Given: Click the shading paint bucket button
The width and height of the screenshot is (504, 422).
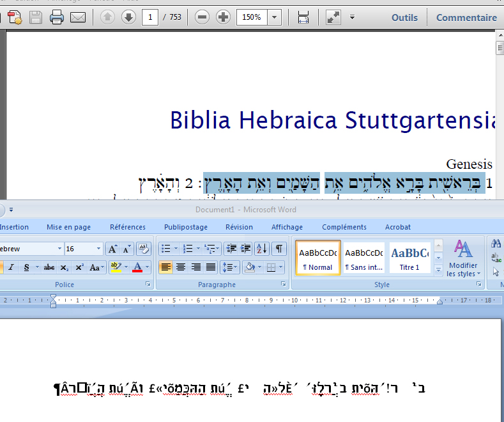Looking at the screenshot, I should point(250,267).
